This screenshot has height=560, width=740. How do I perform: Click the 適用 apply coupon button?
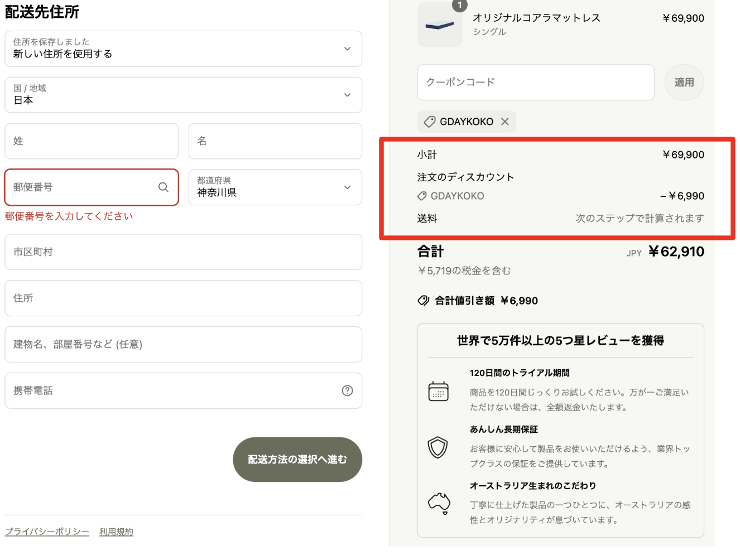click(x=684, y=83)
